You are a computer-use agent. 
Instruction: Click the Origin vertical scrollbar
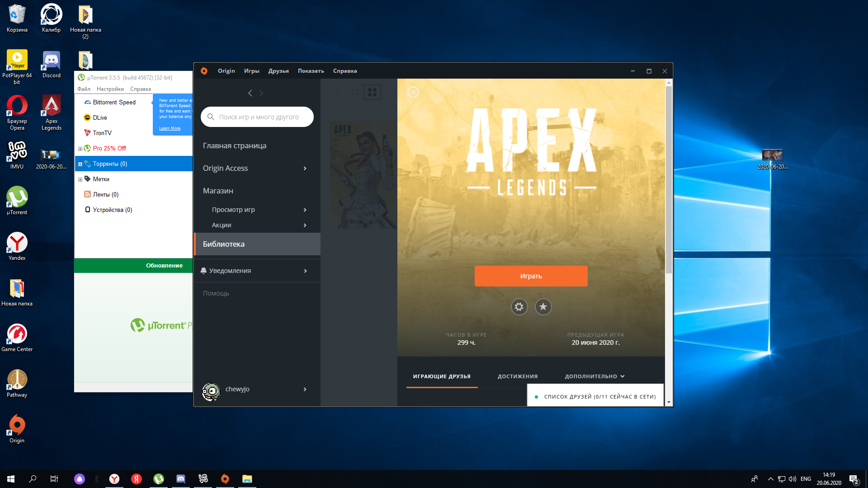[x=669, y=179]
